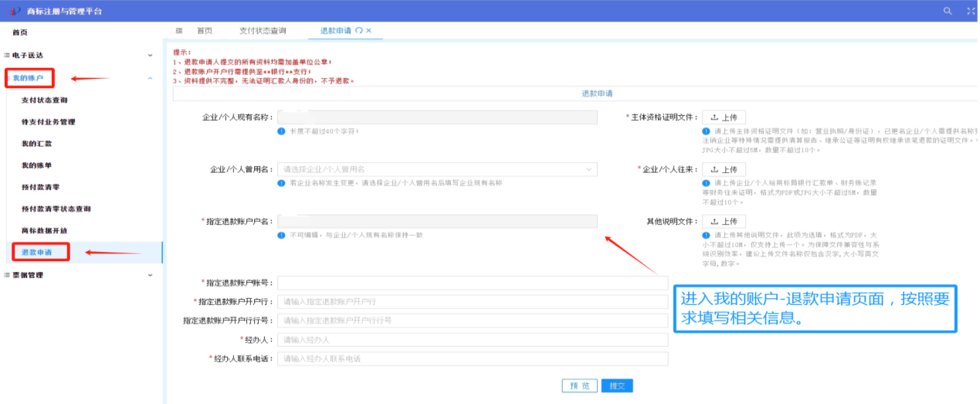Switch to the 支付状态查询 tab
The image size is (980, 404).
263,31
